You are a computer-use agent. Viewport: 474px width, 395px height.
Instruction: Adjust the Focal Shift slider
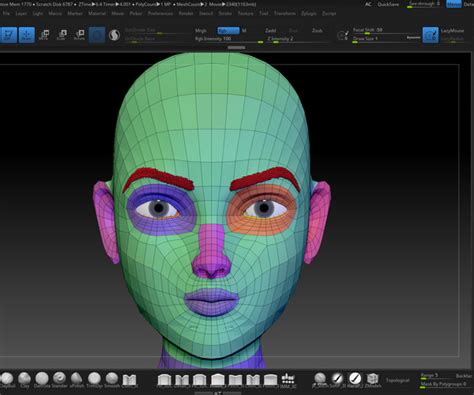pyautogui.click(x=386, y=30)
